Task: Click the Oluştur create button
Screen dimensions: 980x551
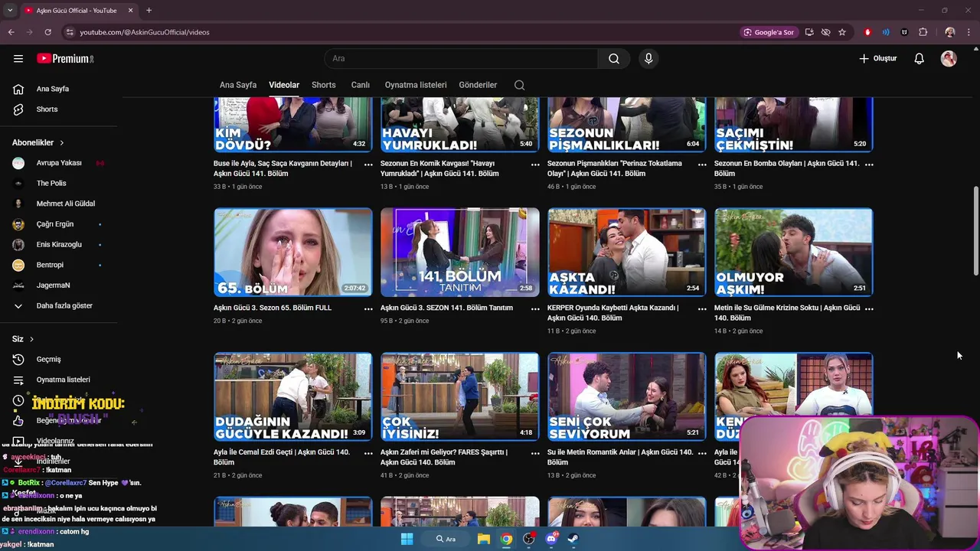Action: (x=877, y=58)
